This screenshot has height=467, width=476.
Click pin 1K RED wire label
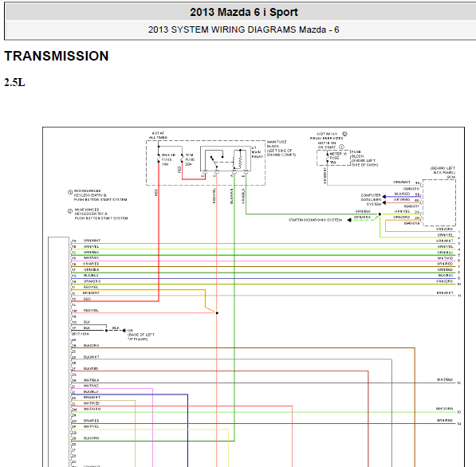point(87,299)
